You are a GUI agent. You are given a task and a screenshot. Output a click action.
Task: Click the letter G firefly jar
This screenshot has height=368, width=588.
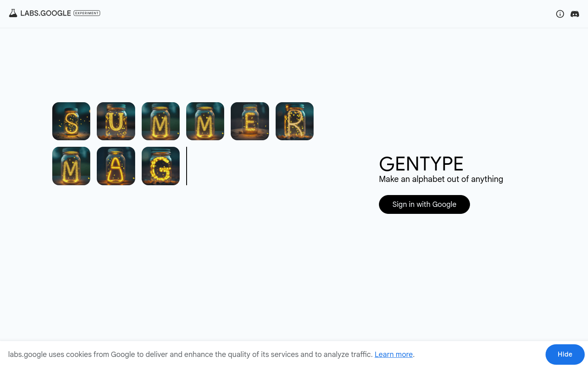tap(160, 166)
